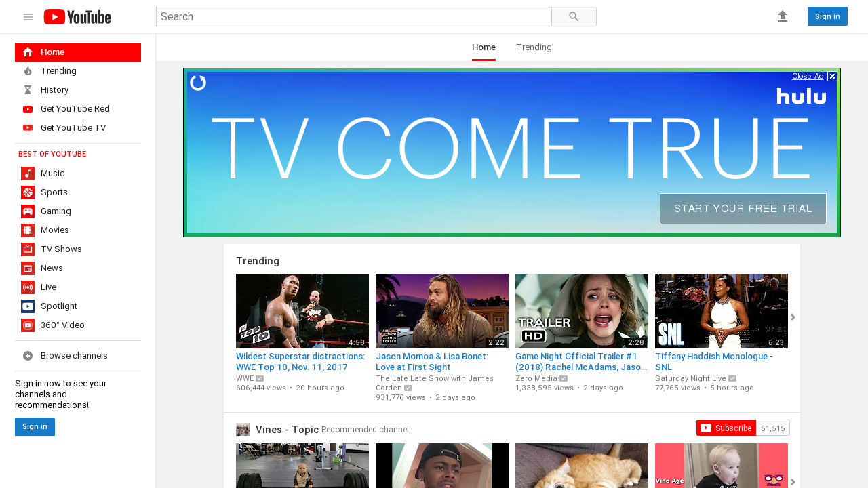Click the 360° Video icon
This screenshot has height=488, width=868.
(28, 325)
